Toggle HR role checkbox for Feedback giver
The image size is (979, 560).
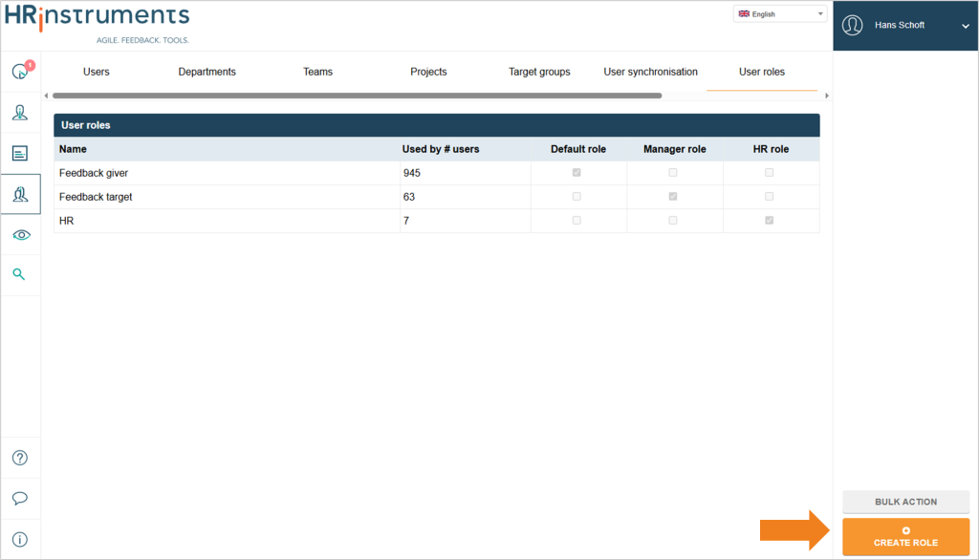pyautogui.click(x=770, y=172)
